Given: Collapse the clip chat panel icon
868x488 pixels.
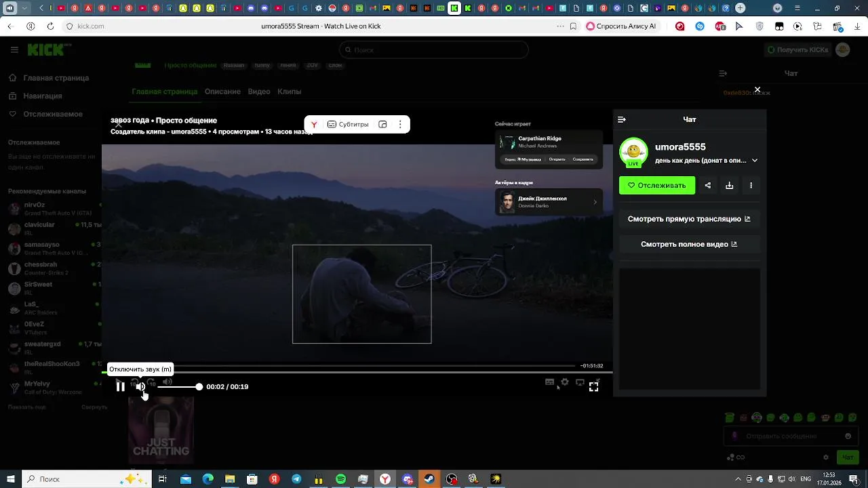Looking at the screenshot, I should (x=622, y=119).
